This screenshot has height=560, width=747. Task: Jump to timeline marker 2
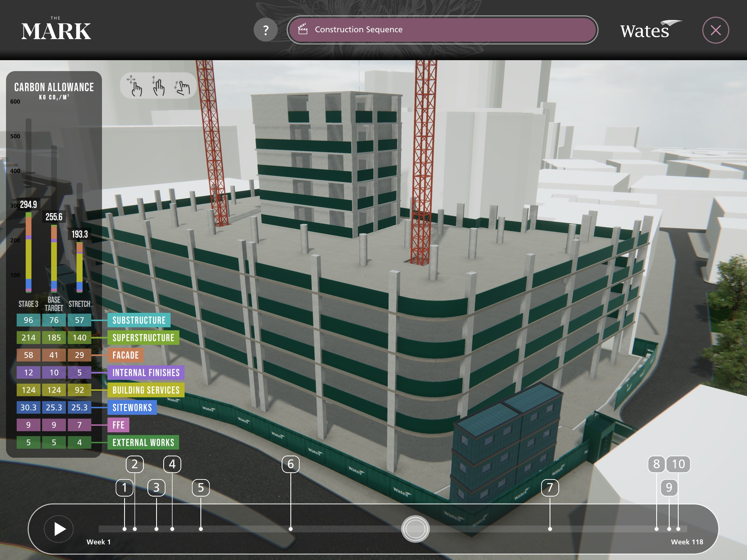[135, 464]
